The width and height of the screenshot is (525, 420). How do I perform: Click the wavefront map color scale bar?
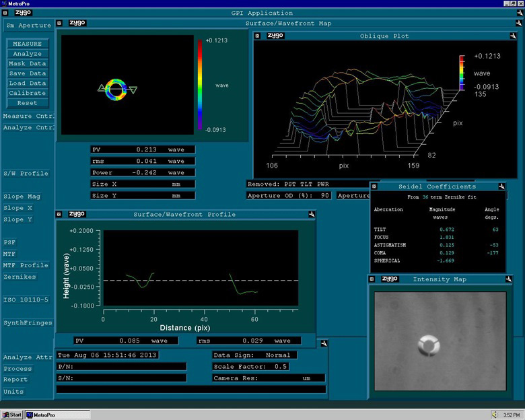pos(200,85)
